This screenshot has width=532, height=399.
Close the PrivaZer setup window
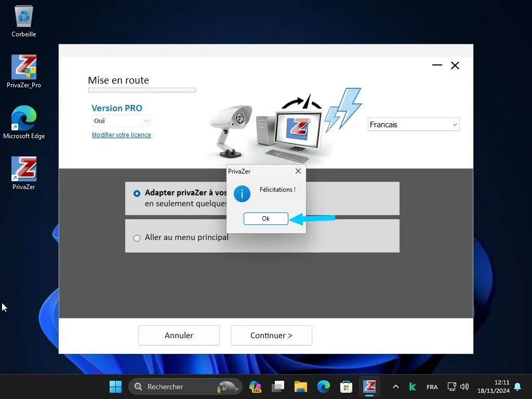coord(455,65)
